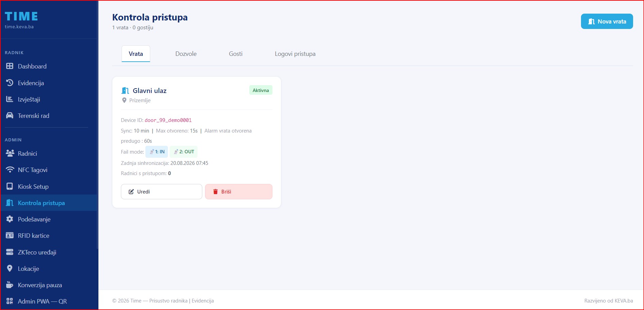644x310 pixels.
Task: Click the Podešavanje gear icon
Action: click(x=10, y=219)
